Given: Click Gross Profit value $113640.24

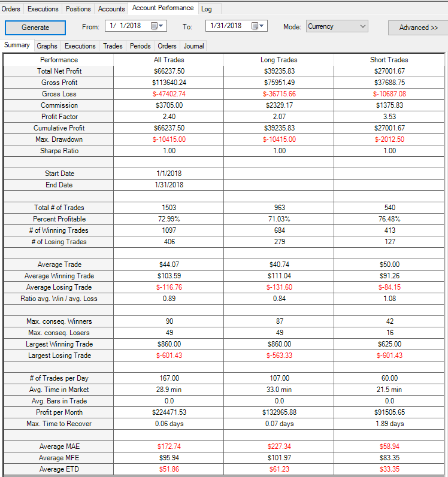Looking at the screenshot, I should click(169, 83).
